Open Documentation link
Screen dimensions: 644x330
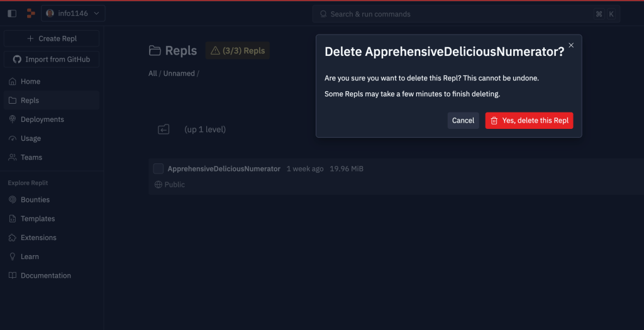pyautogui.click(x=52, y=275)
